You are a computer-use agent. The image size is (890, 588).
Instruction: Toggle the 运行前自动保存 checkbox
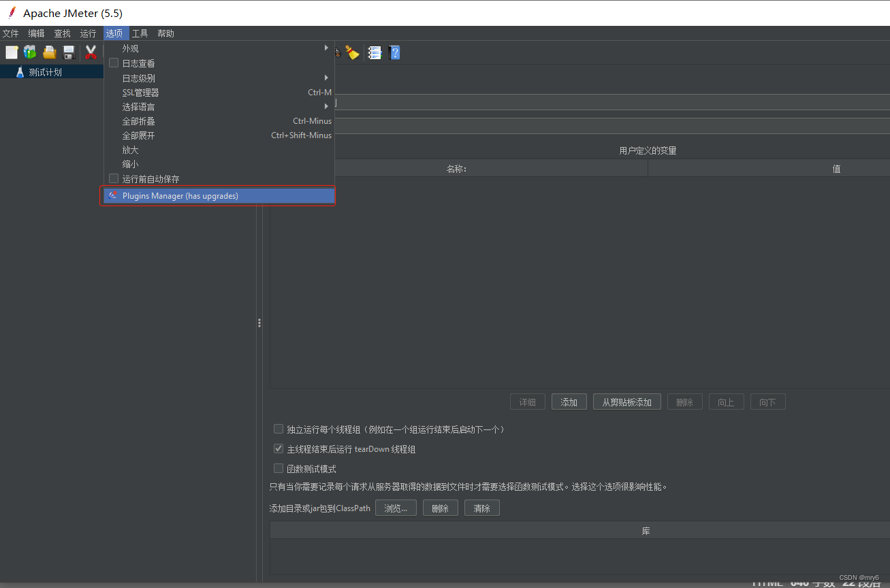click(x=114, y=178)
